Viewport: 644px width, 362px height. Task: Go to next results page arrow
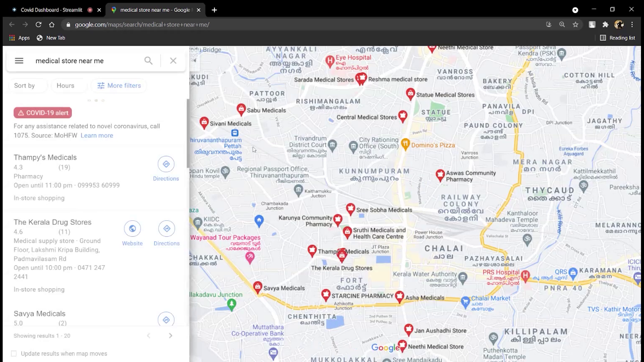[170, 336]
